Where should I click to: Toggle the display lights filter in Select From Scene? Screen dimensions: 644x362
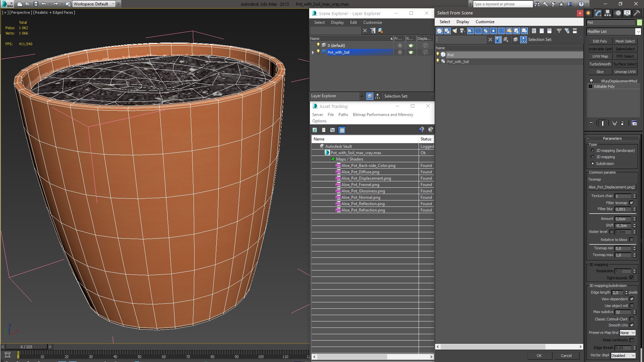(x=455, y=31)
